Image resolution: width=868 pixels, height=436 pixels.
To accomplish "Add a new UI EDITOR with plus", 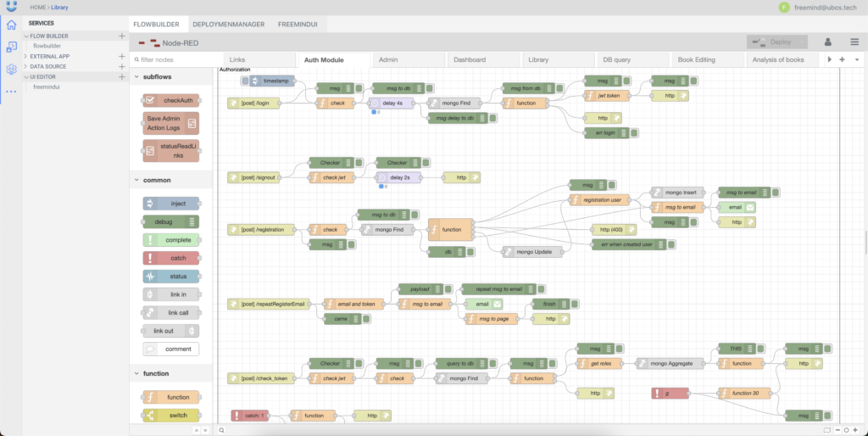I will pos(122,77).
